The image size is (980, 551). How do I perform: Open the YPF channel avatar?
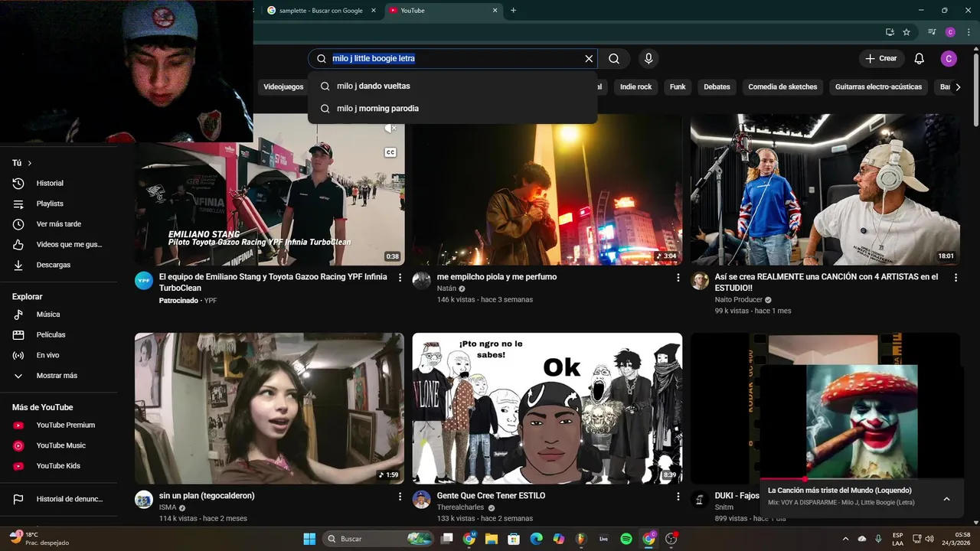click(144, 280)
